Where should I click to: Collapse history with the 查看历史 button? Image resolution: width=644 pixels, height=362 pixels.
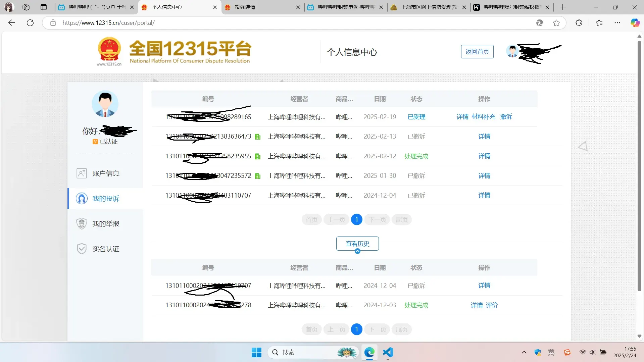point(357,244)
